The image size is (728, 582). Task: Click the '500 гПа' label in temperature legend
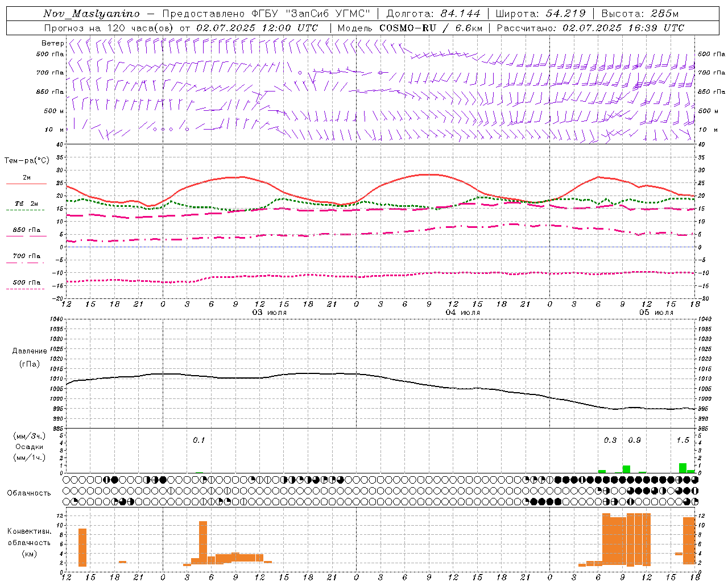click(x=27, y=282)
